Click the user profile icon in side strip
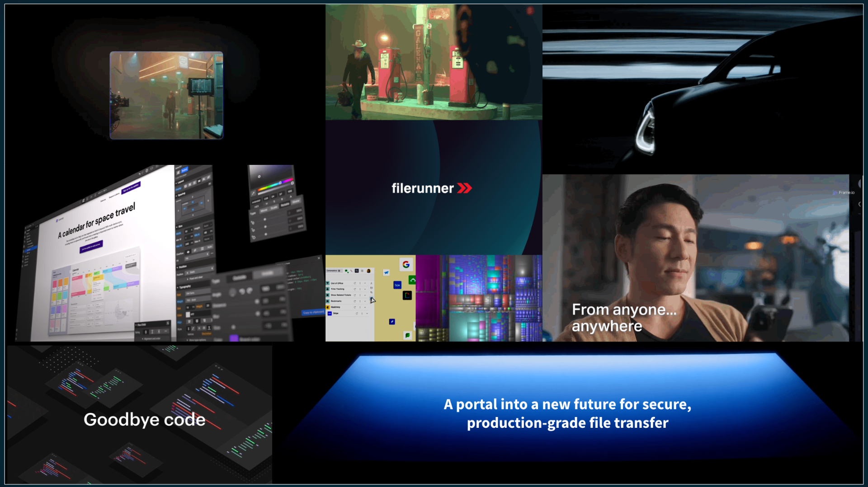 (371, 283)
